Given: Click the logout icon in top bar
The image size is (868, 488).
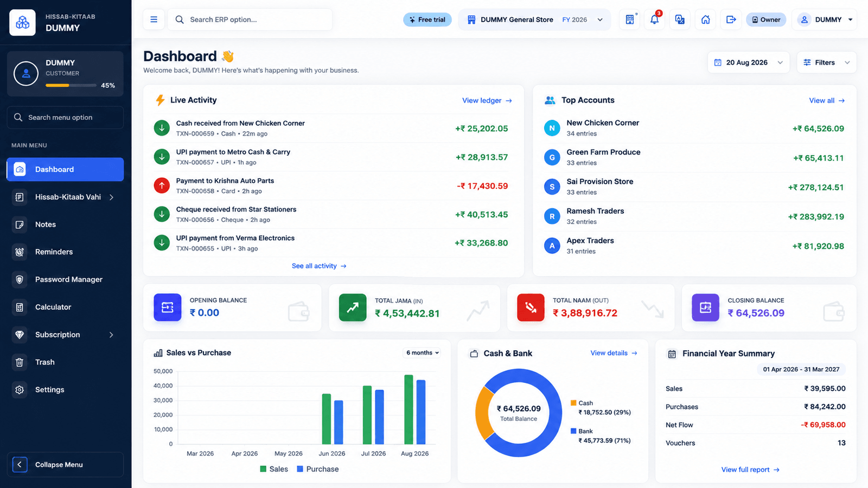Looking at the screenshot, I should point(731,20).
